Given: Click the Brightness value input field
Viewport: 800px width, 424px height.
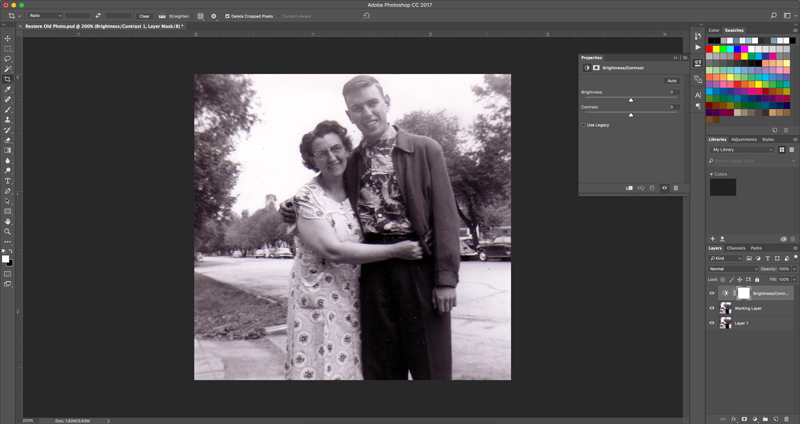Looking at the screenshot, I should (x=674, y=92).
